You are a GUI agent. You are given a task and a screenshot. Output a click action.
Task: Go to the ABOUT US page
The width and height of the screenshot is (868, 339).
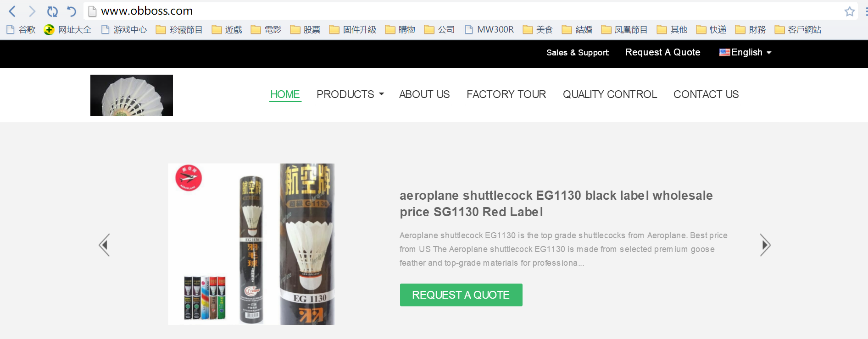coord(424,94)
